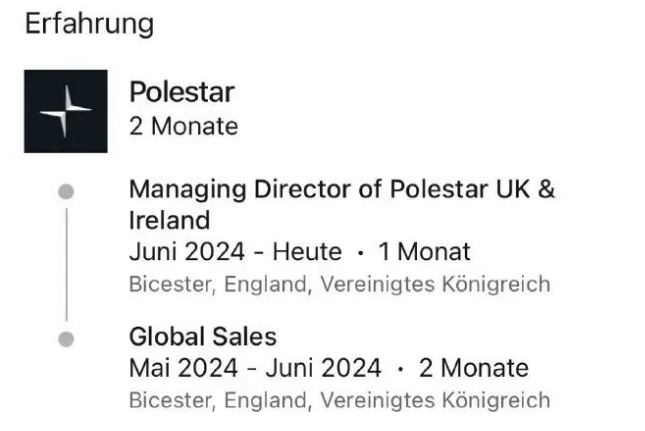
Task: Click Vereinigtes Königreich in the first location
Action: 435,284
